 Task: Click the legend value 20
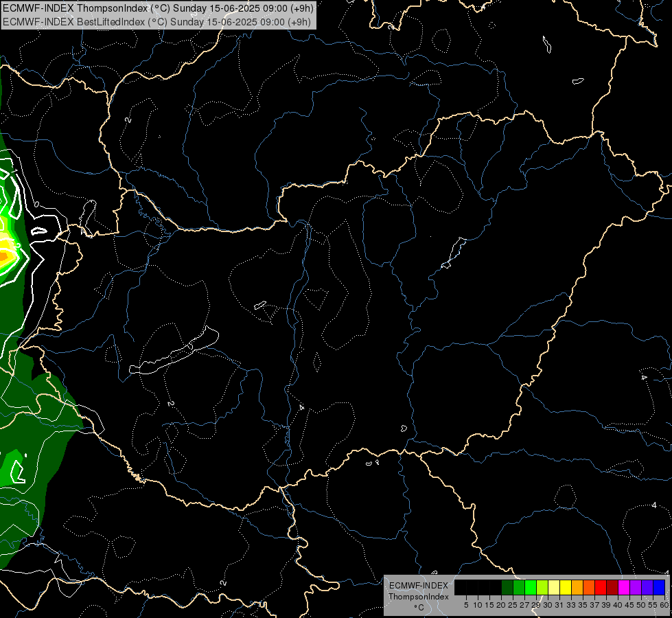(501, 605)
